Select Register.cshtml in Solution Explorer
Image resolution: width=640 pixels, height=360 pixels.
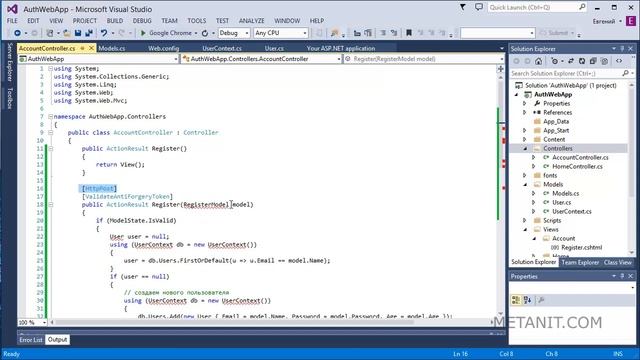point(581,247)
